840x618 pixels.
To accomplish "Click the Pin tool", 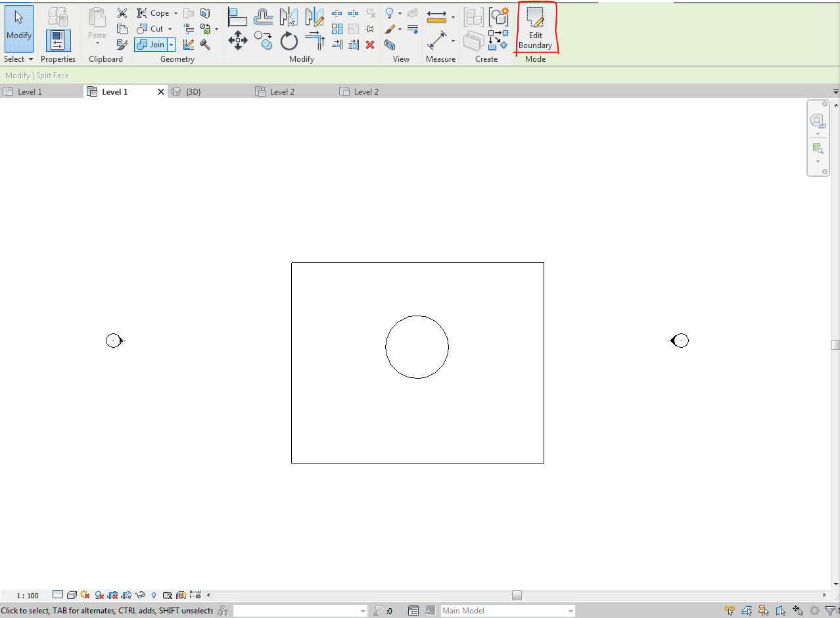I will (370, 29).
